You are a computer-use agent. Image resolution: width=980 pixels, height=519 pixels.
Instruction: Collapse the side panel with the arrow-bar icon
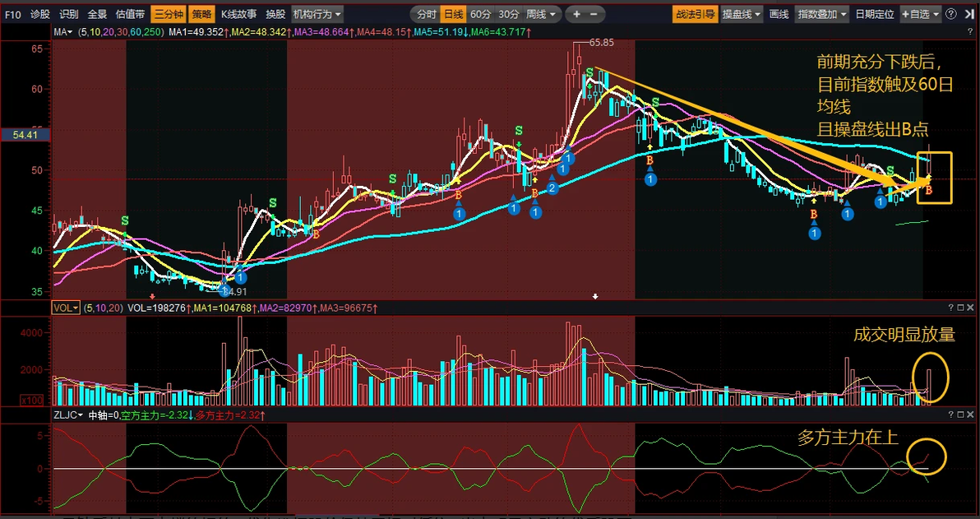point(968,14)
